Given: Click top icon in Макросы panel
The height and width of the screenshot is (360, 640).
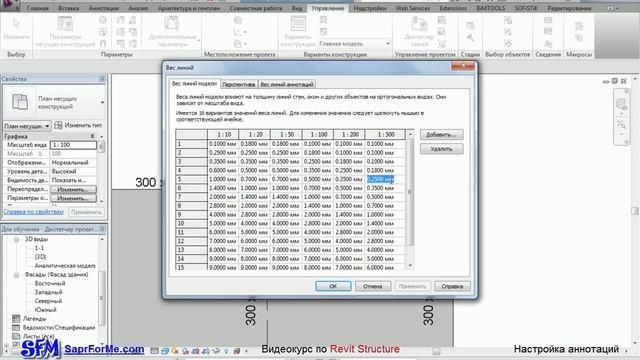Looking at the screenshot, I should point(579,26).
